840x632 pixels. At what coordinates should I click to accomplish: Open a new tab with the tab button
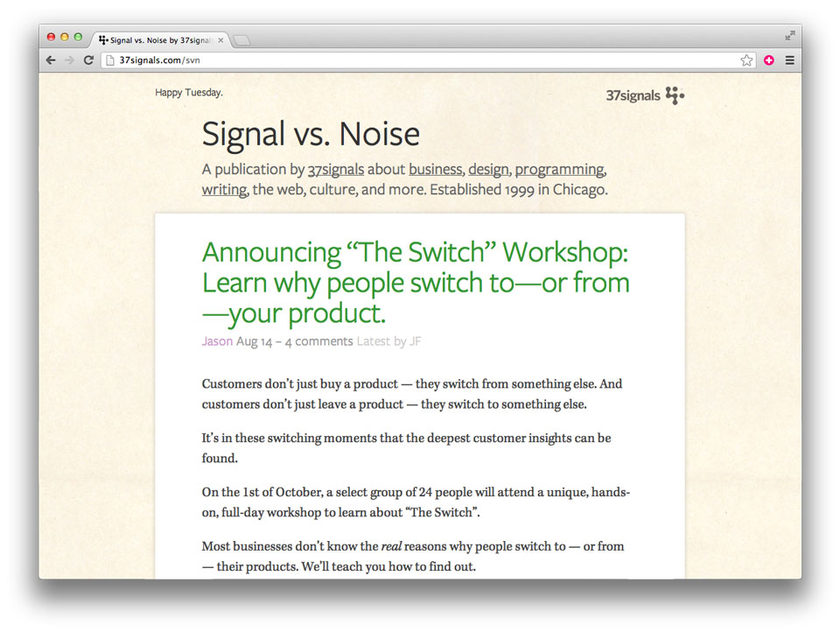click(242, 40)
